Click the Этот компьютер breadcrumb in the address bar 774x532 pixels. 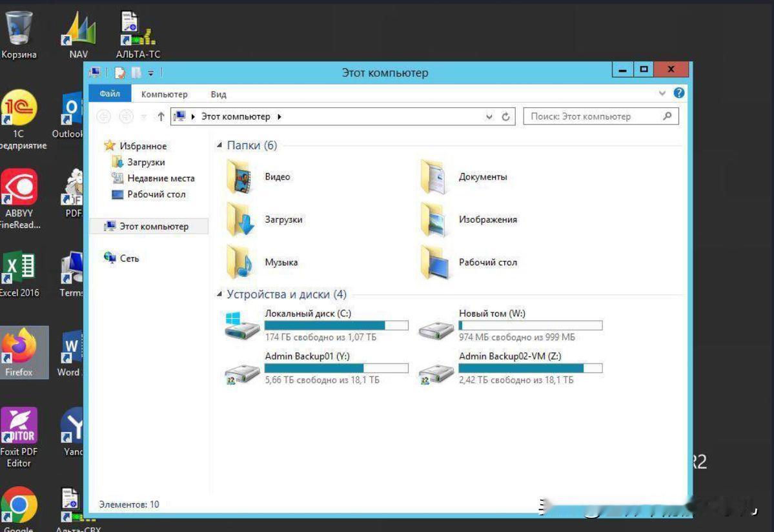click(236, 117)
